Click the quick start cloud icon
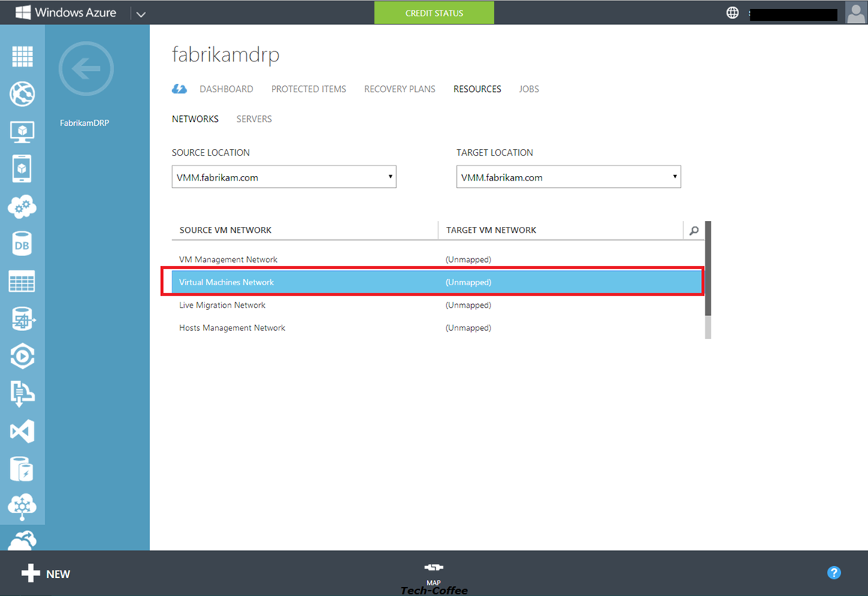 point(179,88)
